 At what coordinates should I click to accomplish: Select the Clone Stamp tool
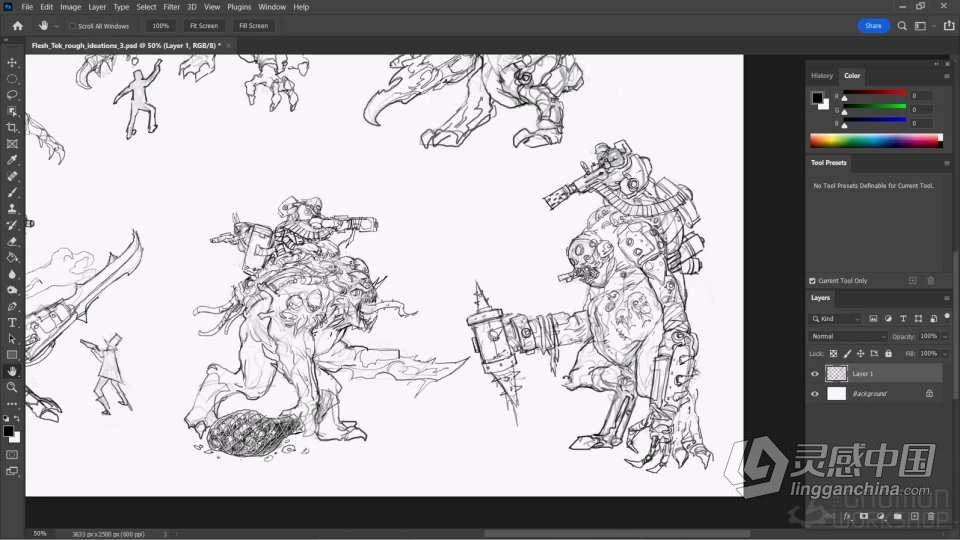12,209
